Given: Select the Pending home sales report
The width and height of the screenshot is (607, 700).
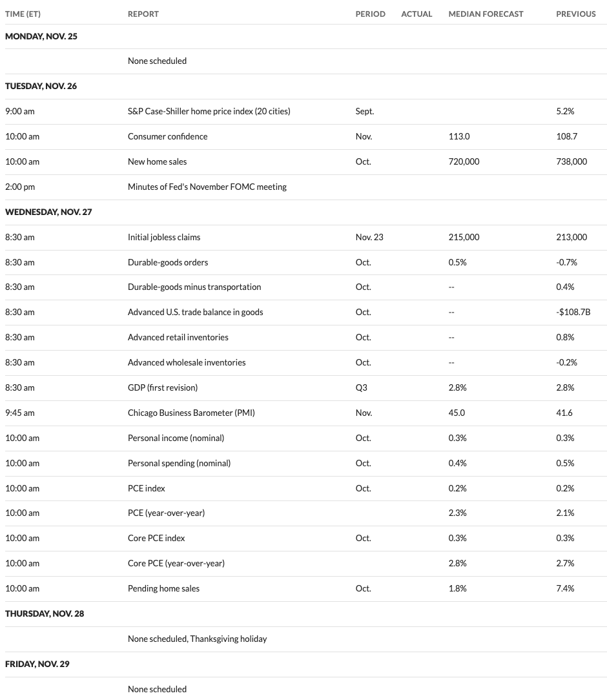Looking at the screenshot, I should 163,588.
